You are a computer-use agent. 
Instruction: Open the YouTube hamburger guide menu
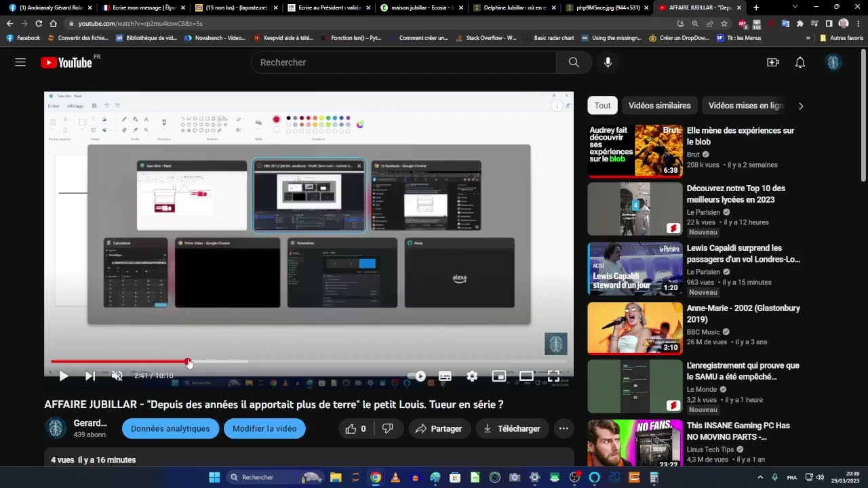tap(20, 62)
